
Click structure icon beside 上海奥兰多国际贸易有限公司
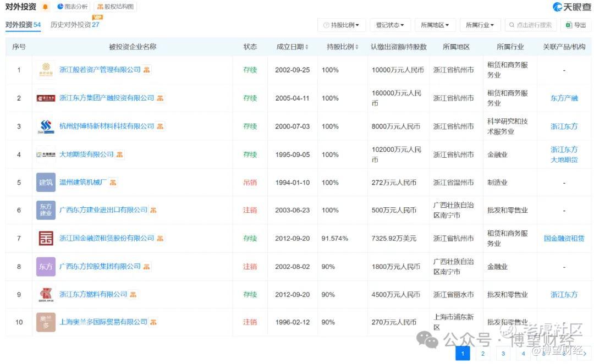153,322
